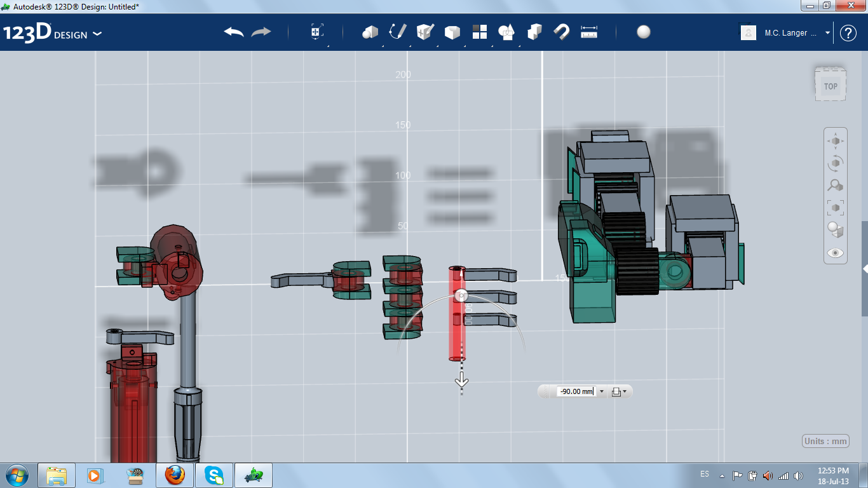Viewport: 868px width, 488px height.
Task: Open the Modify tool menu
Action: (452, 32)
